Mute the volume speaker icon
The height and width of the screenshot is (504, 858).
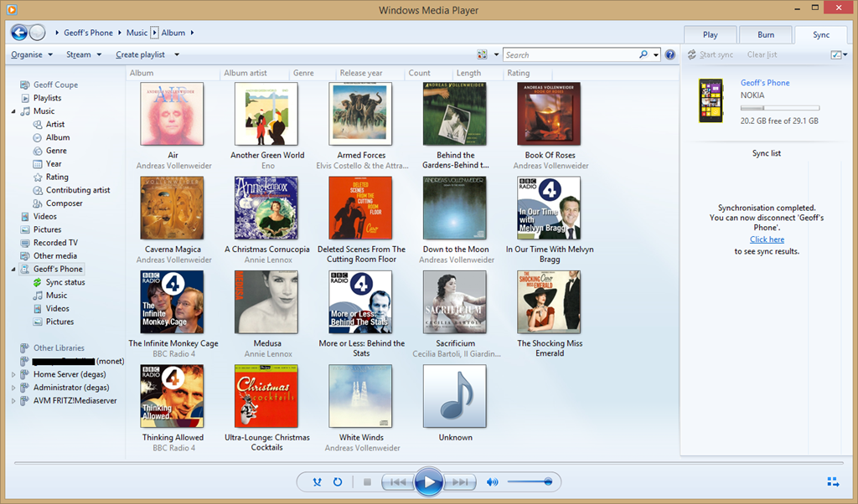click(x=493, y=482)
